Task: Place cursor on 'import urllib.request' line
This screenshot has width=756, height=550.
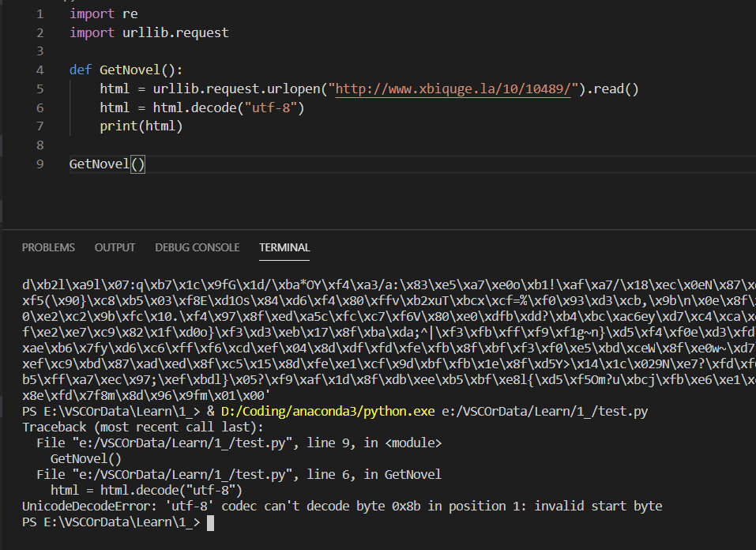Action: [149, 32]
